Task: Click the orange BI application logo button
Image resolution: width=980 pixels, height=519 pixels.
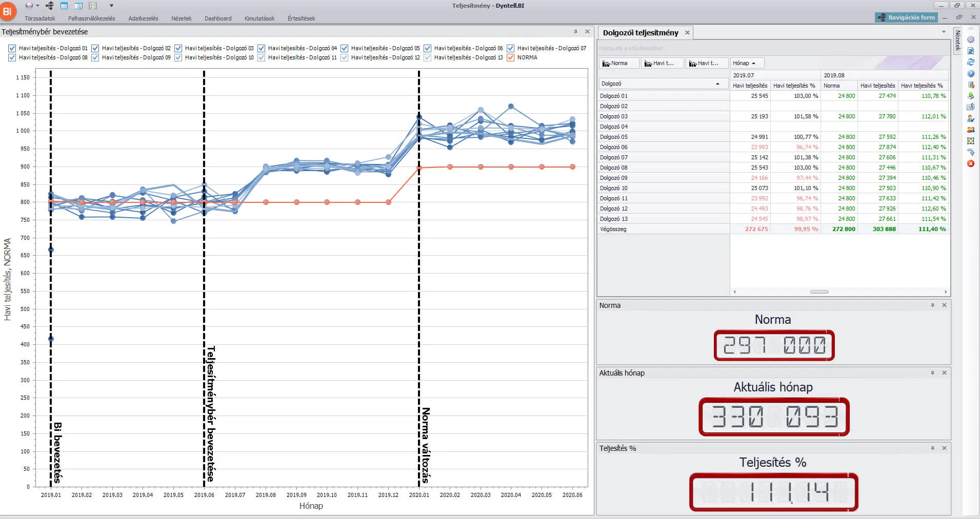Action: click(x=8, y=11)
